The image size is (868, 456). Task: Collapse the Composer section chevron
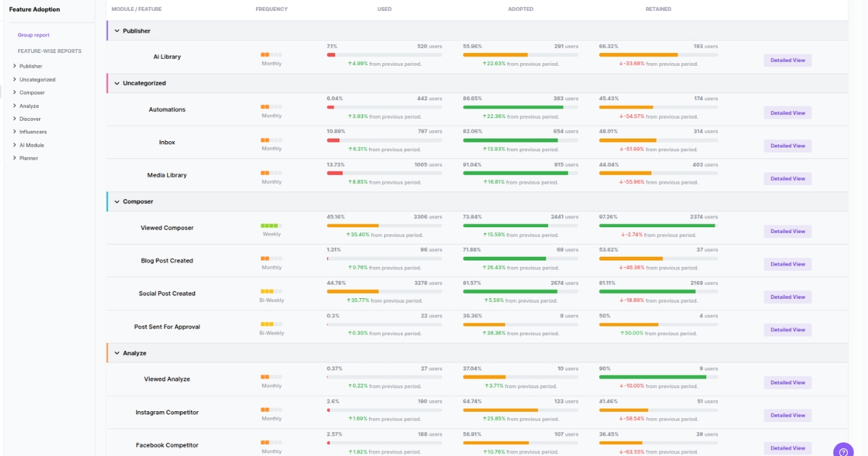[x=117, y=201]
